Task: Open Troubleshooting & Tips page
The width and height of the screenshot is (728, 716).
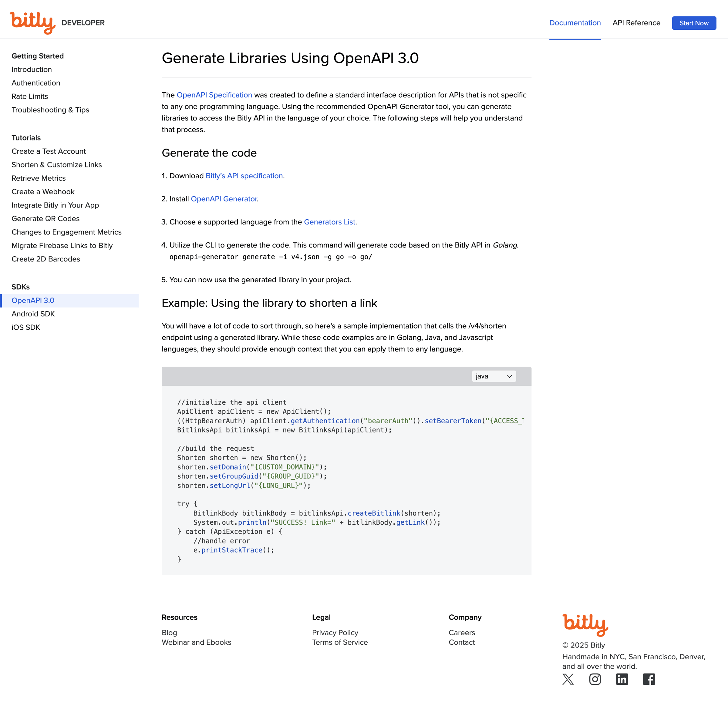Action: point(50,110)
